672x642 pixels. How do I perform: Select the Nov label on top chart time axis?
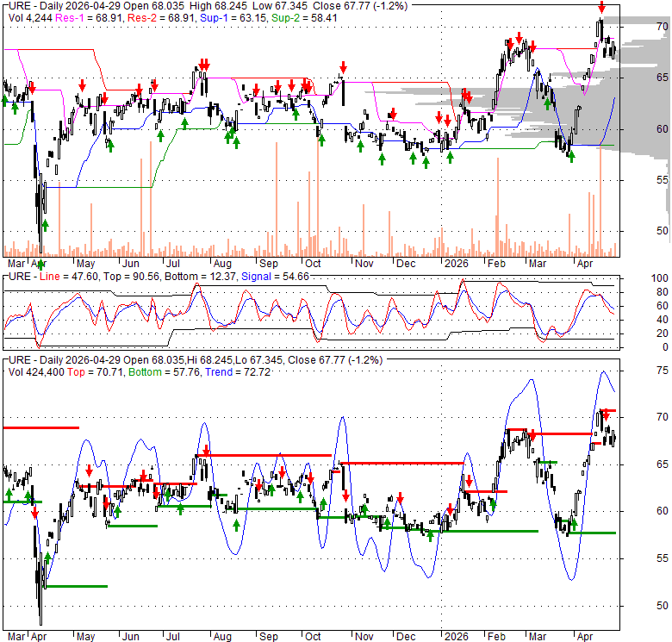pos(364,264)
